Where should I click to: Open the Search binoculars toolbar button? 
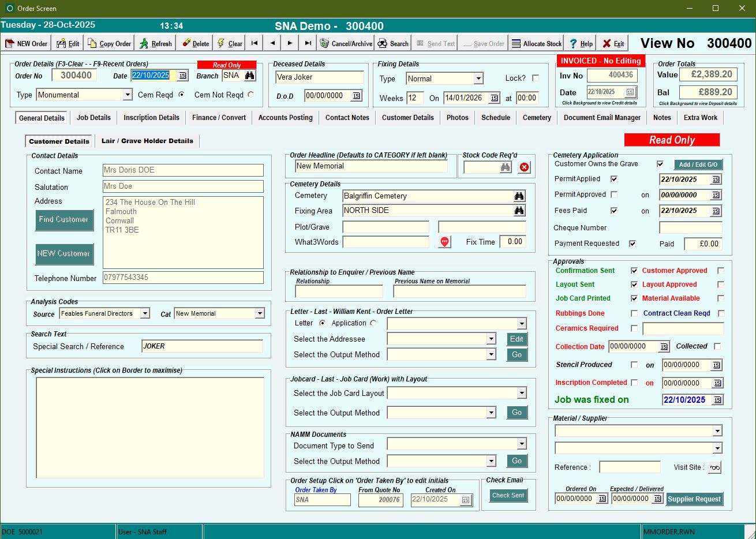392,43
